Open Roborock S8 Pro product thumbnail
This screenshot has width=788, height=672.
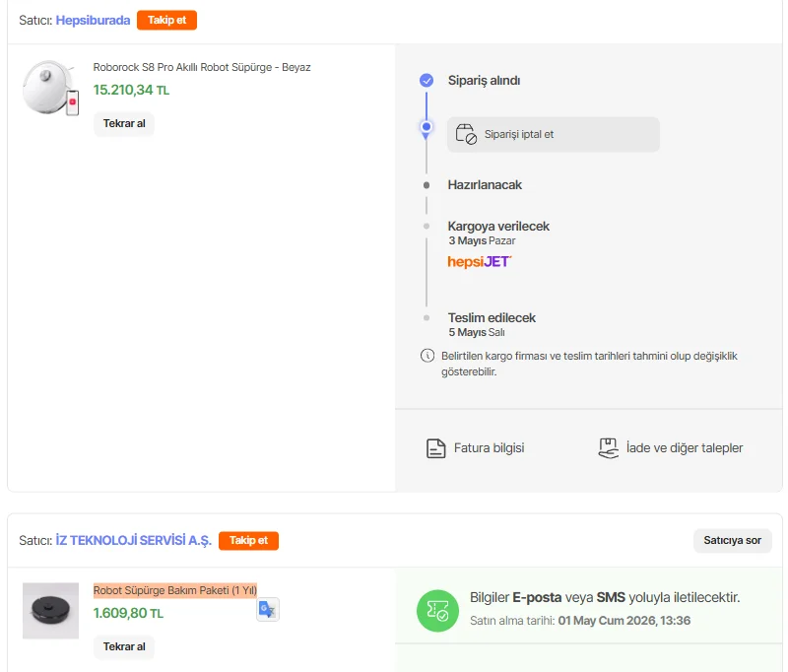(51, 88)
